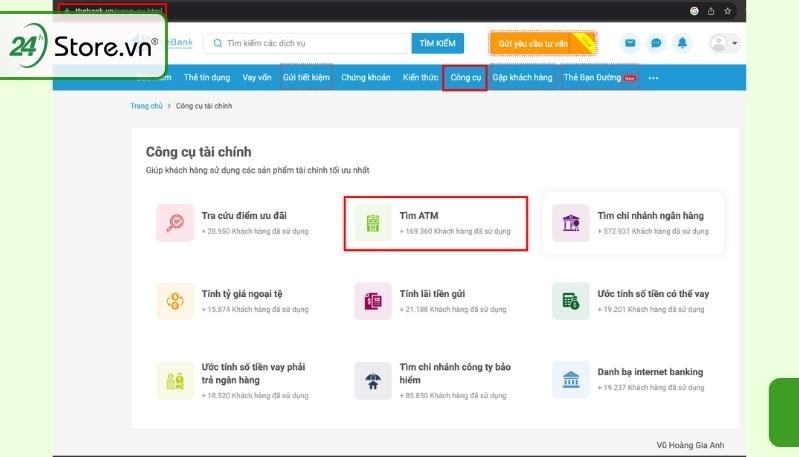Click the green Tìm ATM icon
Viewport: 799px width, 457px height.
click(373, 223)
